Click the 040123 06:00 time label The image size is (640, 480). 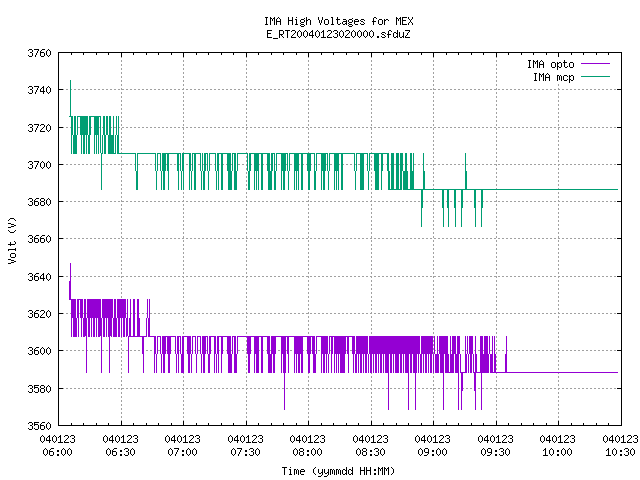point(58,446)
